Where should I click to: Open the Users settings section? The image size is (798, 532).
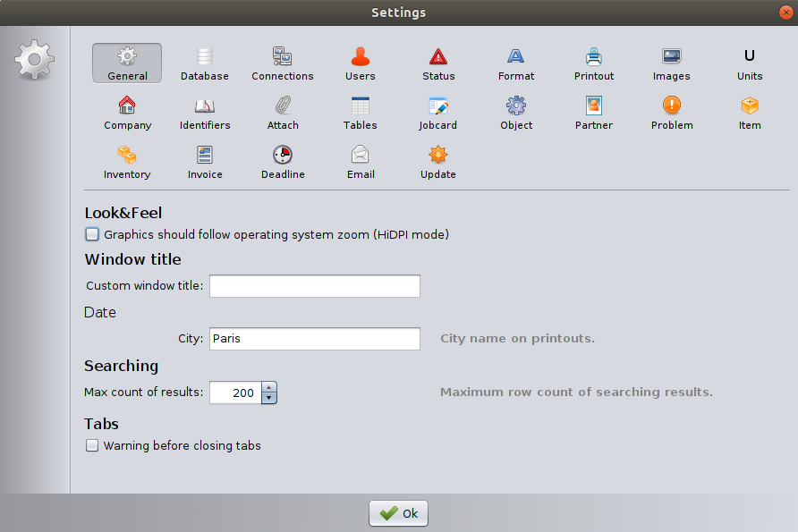coord(360,63)
